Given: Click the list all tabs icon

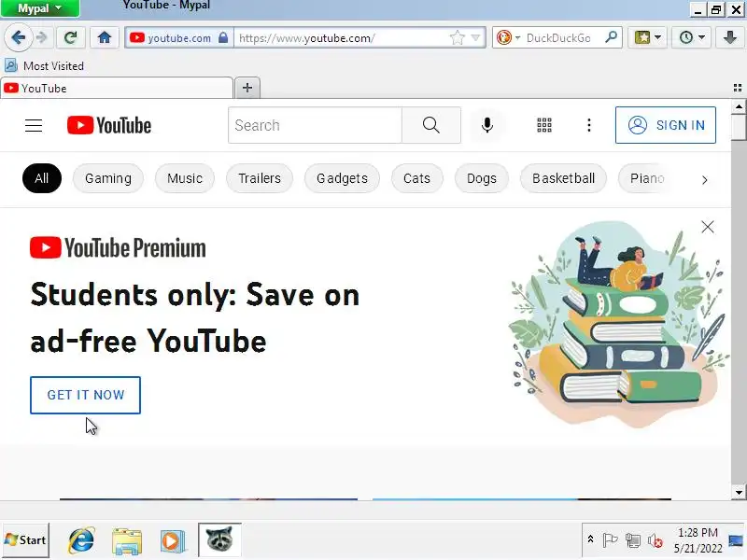Looking at the screenshot, I should click(738, 88).
